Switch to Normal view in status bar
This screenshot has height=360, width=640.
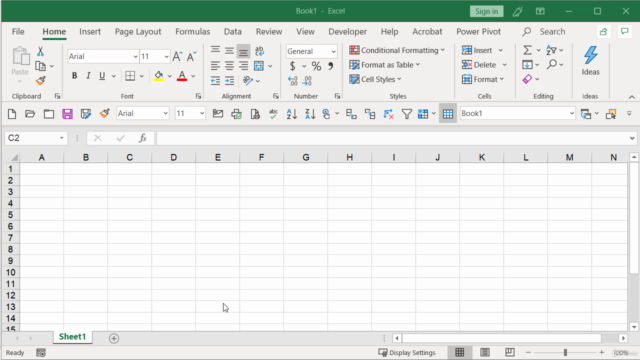[460, 352]
